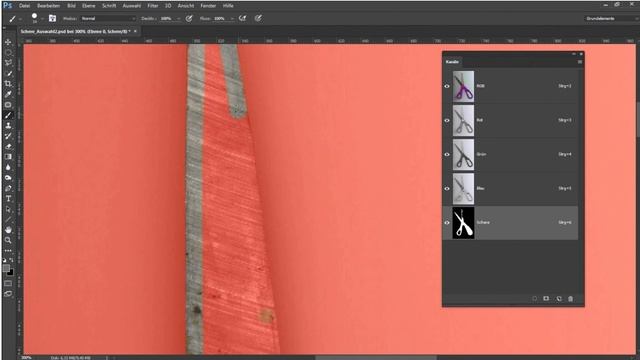The width and height of the screenshot is (640, 360).
Task: Click the Screen Mode icon in toolbox
Action: point(8,293)
